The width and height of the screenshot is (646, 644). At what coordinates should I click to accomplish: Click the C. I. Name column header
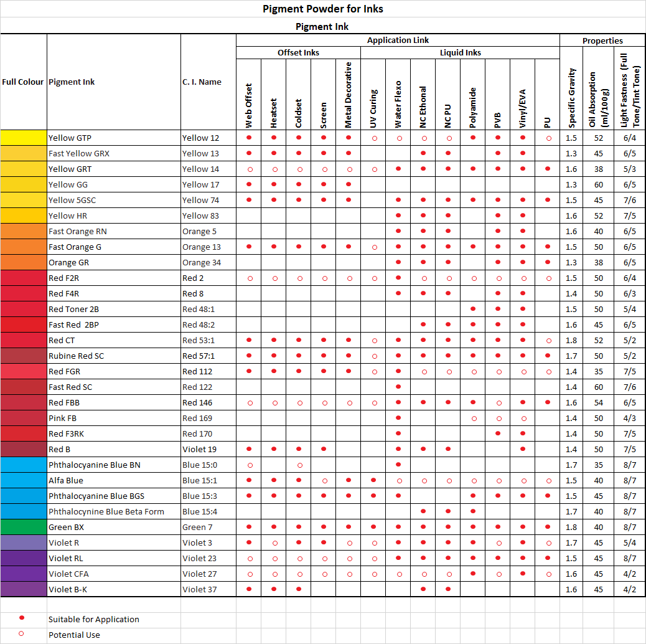click(x=202, y=82)
